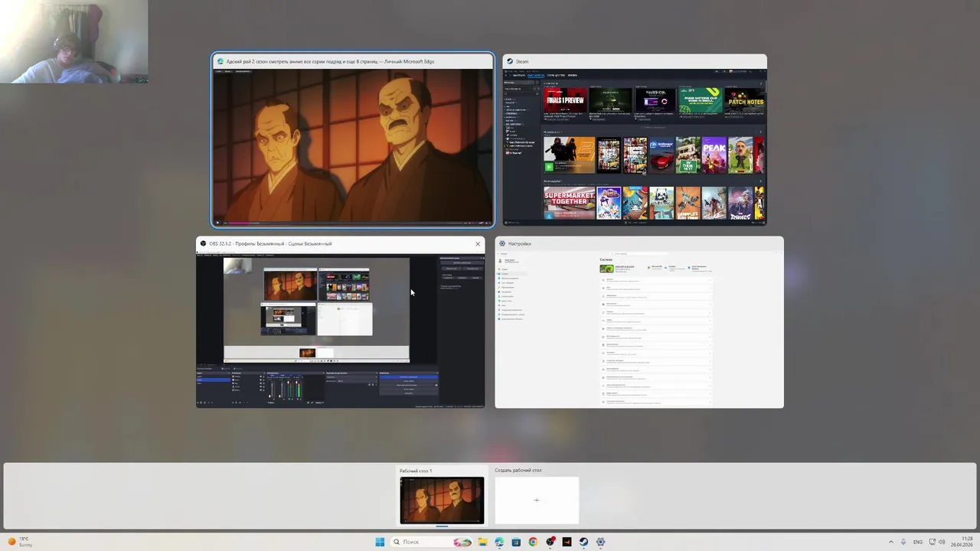Switch the ENG input language indicator

[x=918, y=542]
